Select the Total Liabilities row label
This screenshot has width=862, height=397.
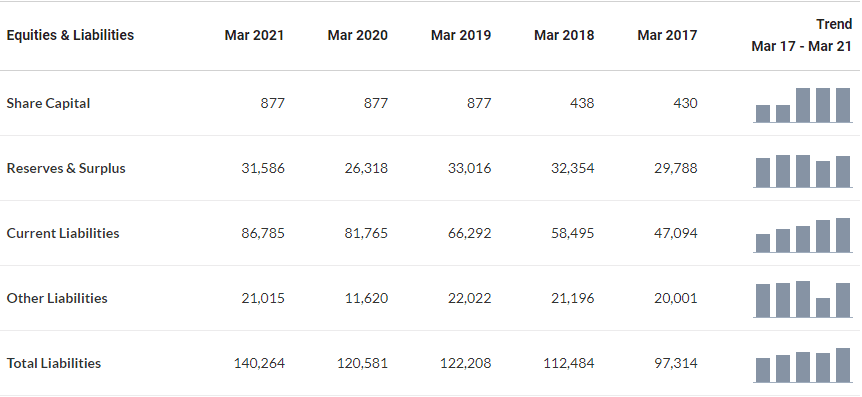click(54, 363)
